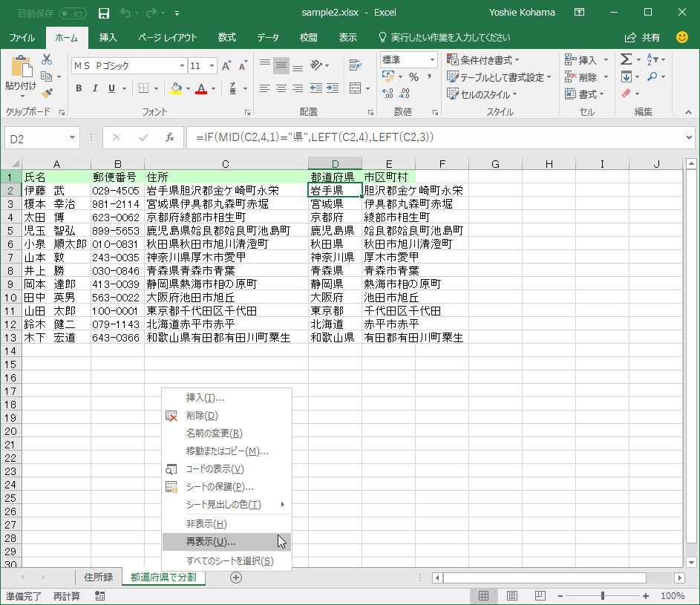Click the increase decimal icon
This screenshot has height=605, width=700.
click(387, 94)
